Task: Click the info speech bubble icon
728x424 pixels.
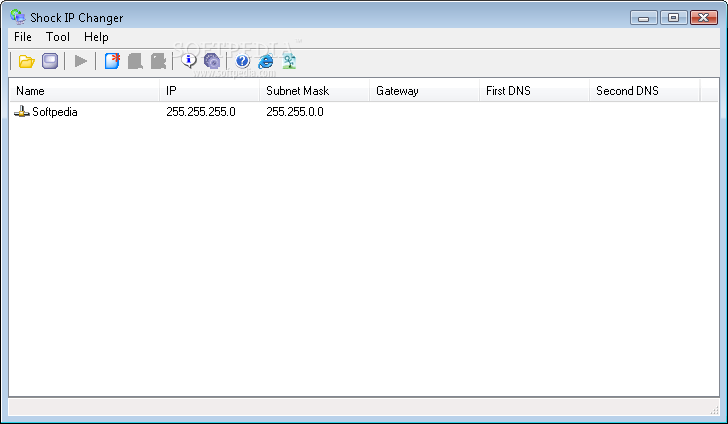Action: (188, 61)
